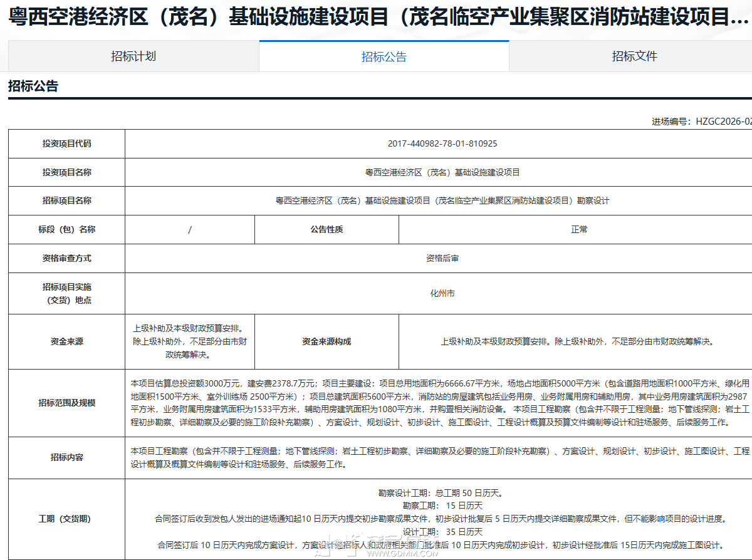Click the page title 粤西空港经济区（茂名）基础设施建设项目
Screen dimensions: 752x560
380,16
